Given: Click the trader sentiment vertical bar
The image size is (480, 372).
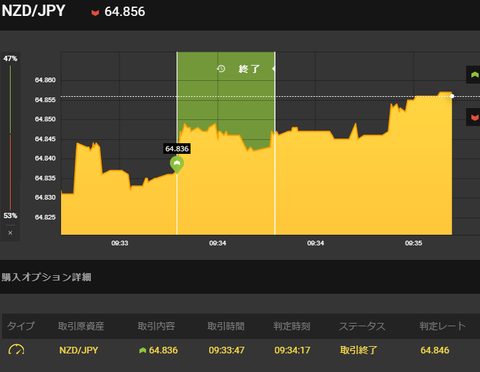Looking at the screenshot, I should tap(10, 138).
